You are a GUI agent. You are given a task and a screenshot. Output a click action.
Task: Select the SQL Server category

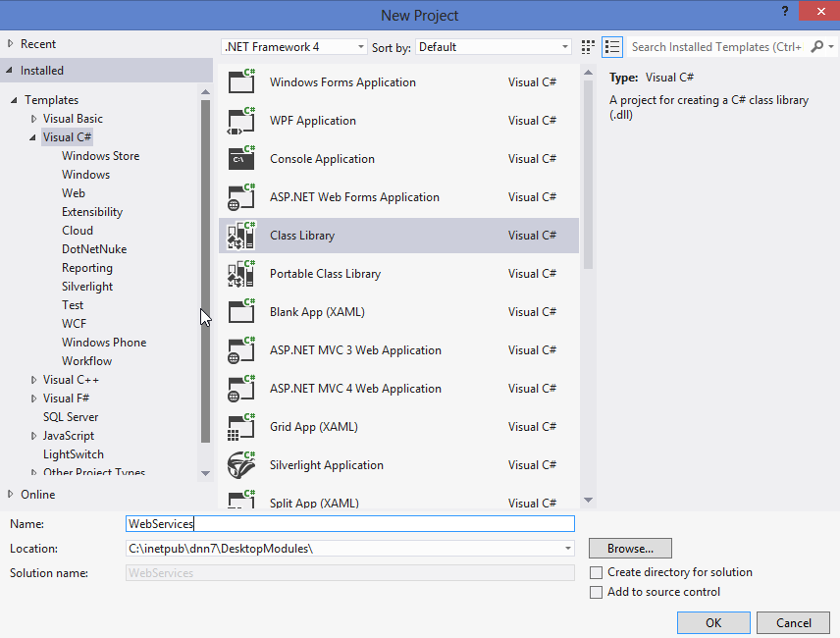coord(71,417)
